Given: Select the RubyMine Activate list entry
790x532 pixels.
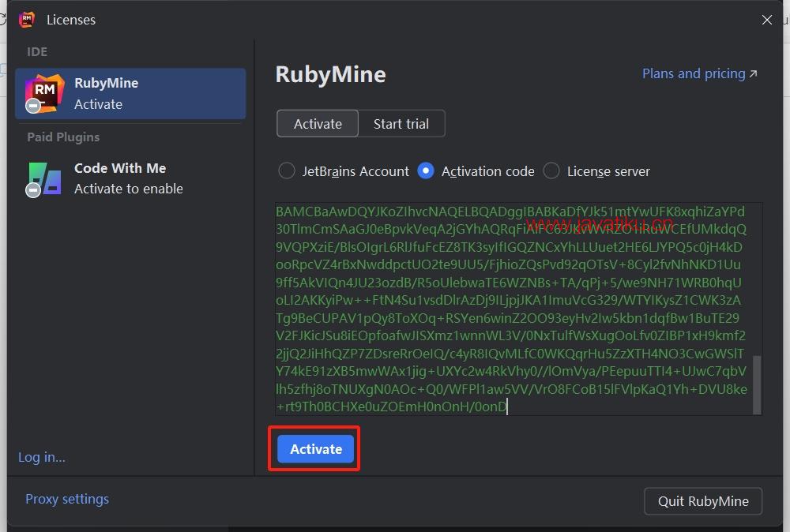Looking at the screenshot, I should click(x=130, y=94).
